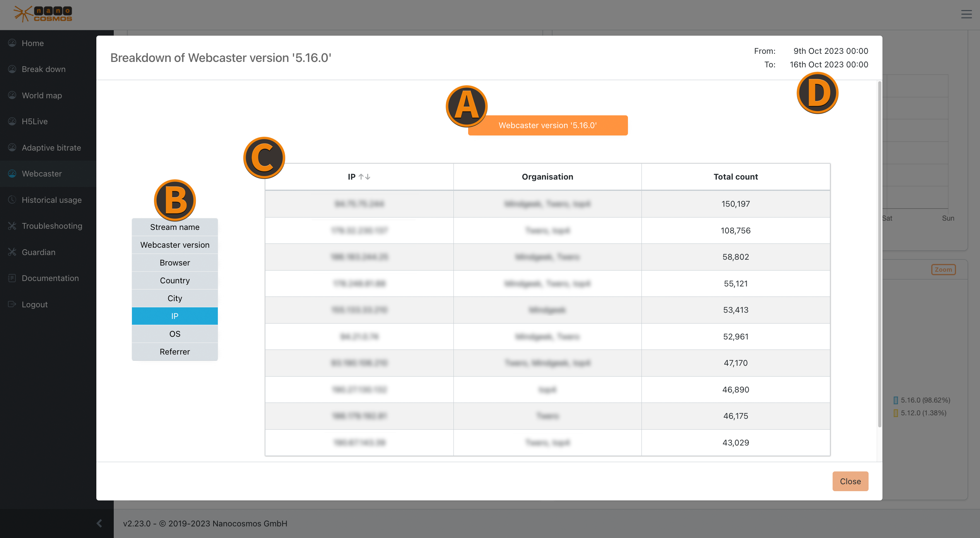
Task: Open H5Live section
Action: pyautogui.click(x=35, y=121)
